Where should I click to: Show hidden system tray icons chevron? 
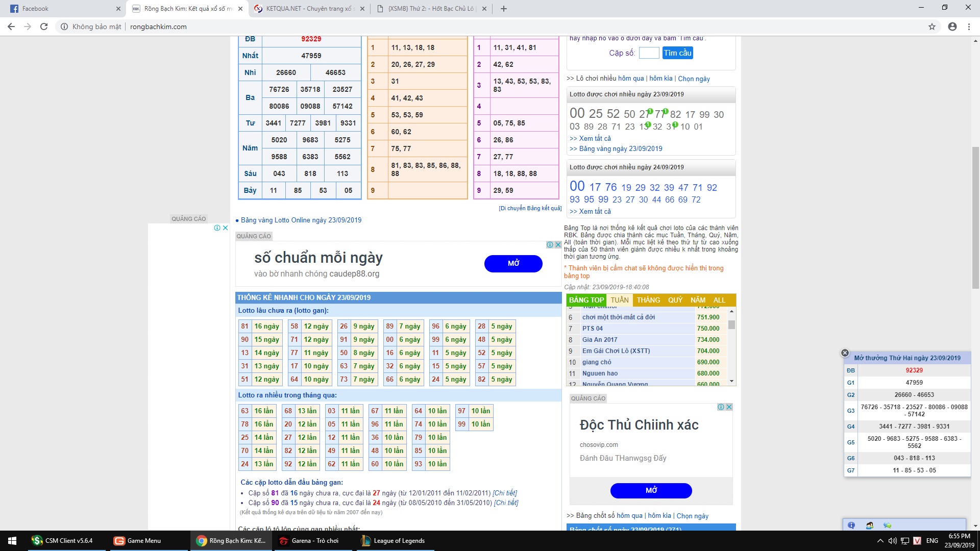(880, 541)
